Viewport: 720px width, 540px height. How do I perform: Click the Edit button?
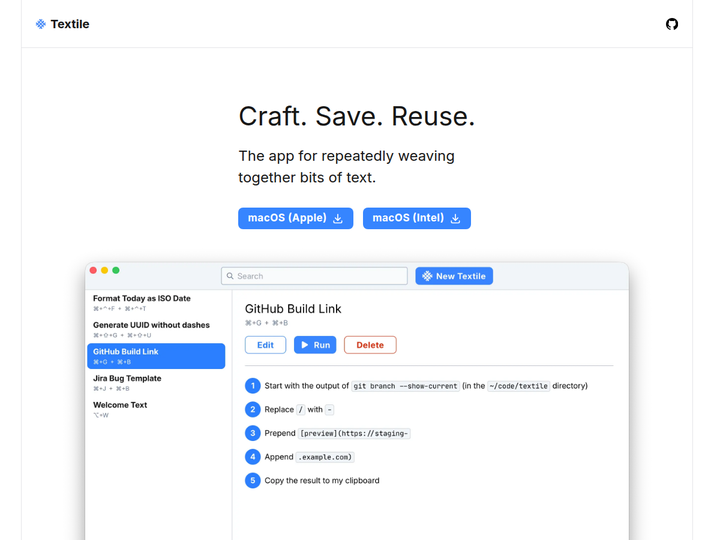coord(265,345)
